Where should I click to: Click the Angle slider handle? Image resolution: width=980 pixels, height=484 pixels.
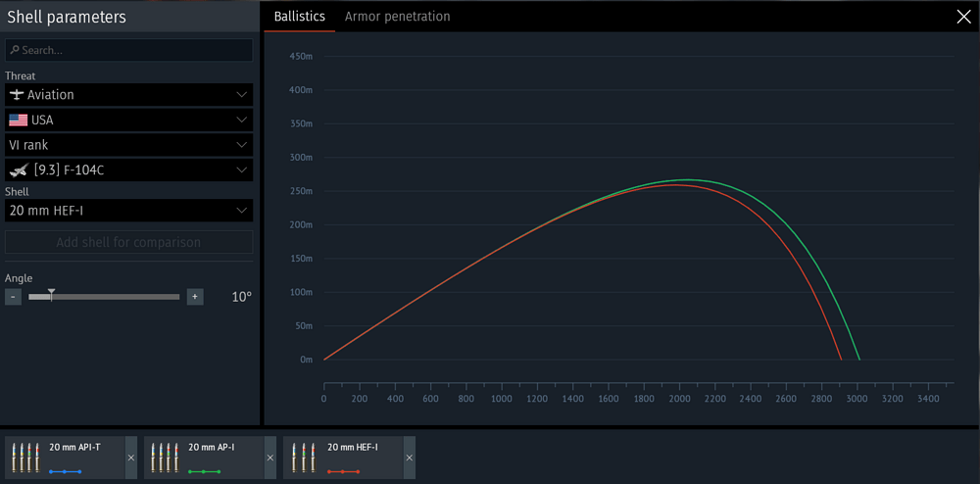click(51, 294)
